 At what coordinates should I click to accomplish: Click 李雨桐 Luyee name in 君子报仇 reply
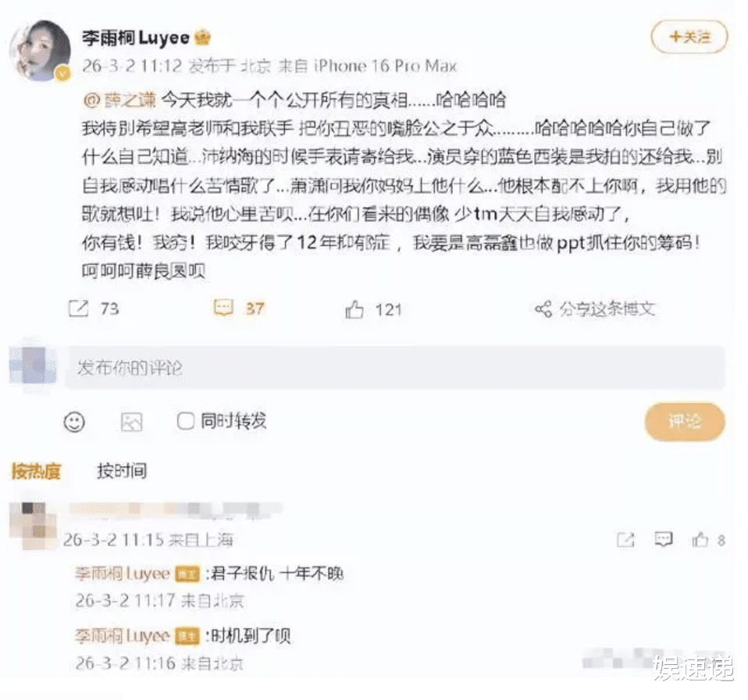(x=123, y=573)
